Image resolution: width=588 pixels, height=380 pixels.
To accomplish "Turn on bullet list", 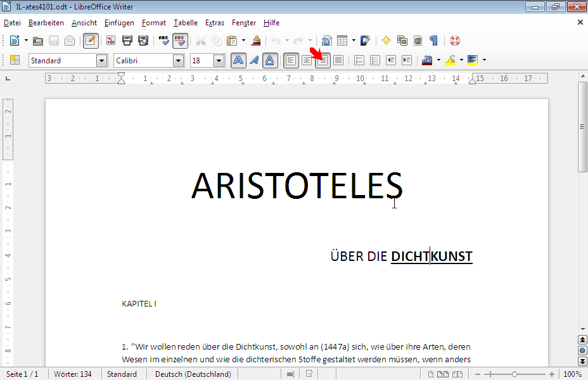I will coord(375,60).
